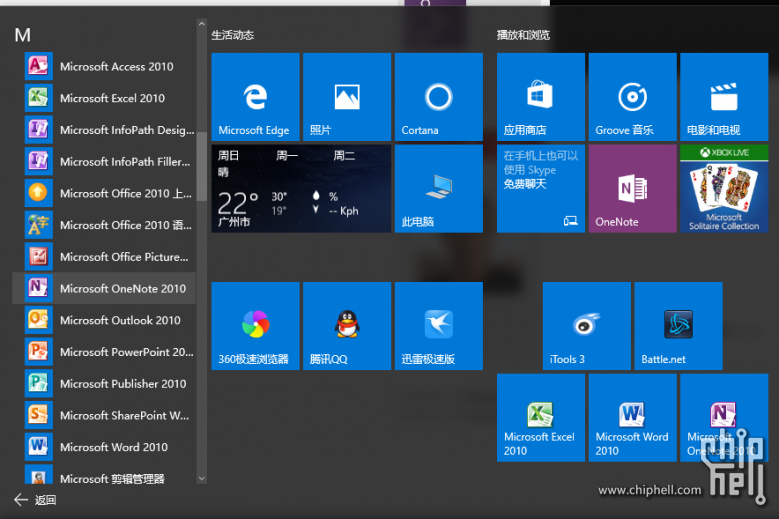This screenshot has height=519, width=779.
Task: Open the Microsoft OneNote 2010 tile
Action: point(724,418)
